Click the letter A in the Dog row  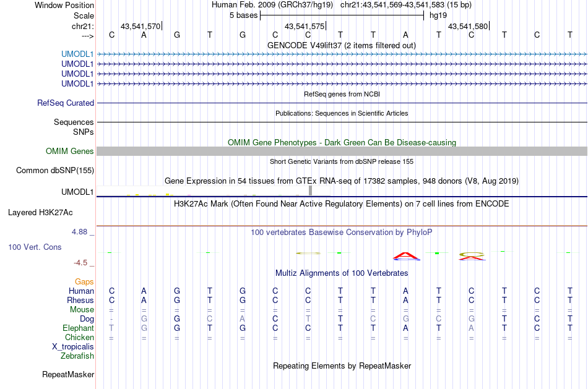(x=242, y=319)
